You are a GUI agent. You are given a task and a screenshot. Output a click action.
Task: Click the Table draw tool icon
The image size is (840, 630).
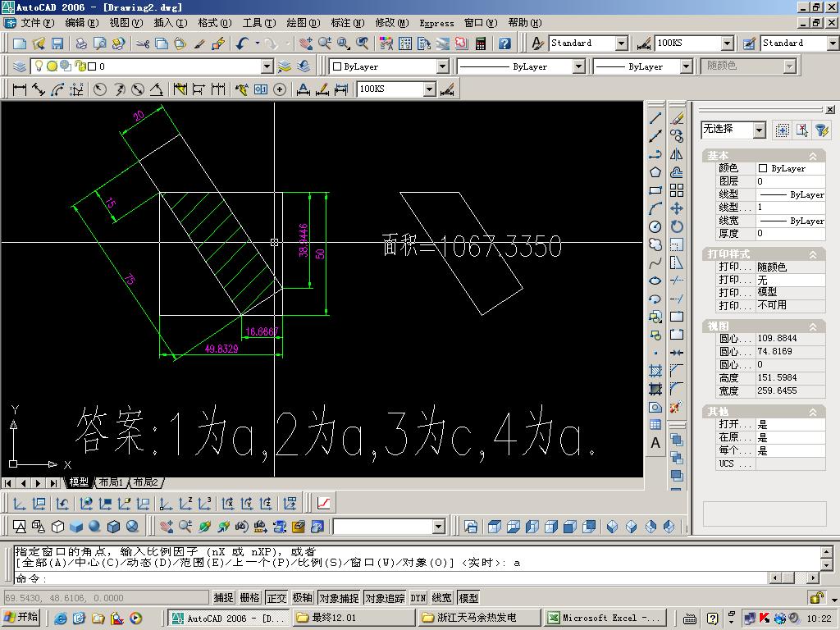pos(655,425)
